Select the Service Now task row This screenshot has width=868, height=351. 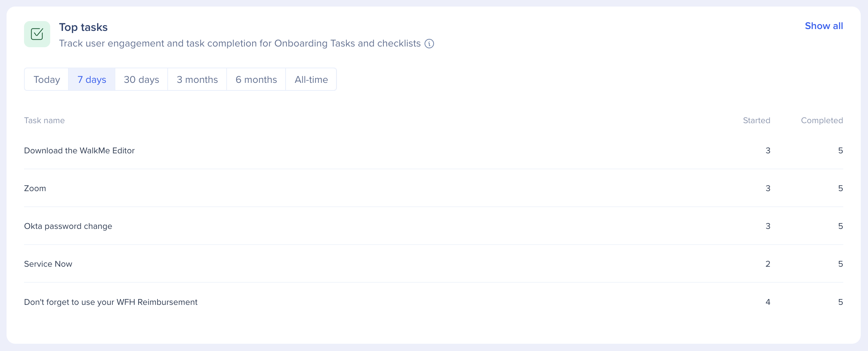click(48, 264)
